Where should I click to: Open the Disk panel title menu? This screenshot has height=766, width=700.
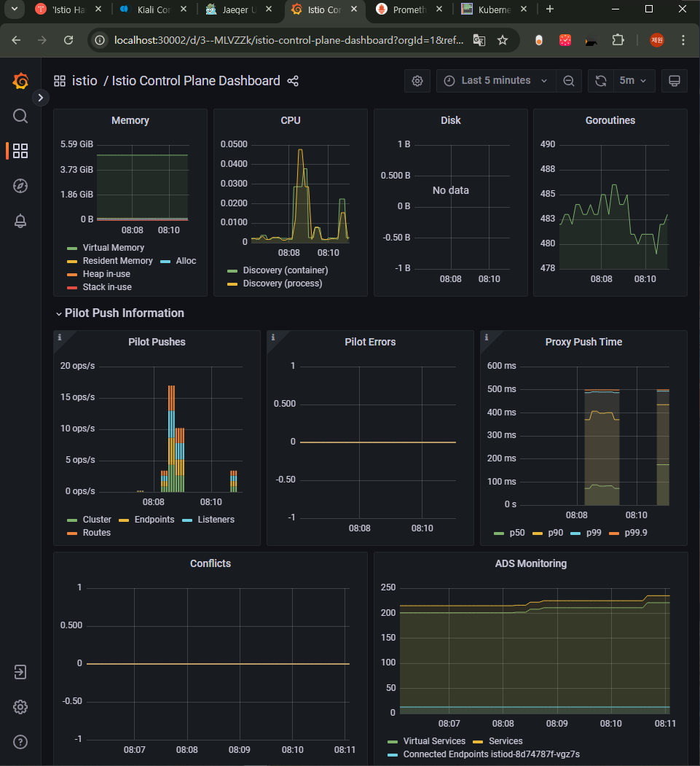coord(451,121)
